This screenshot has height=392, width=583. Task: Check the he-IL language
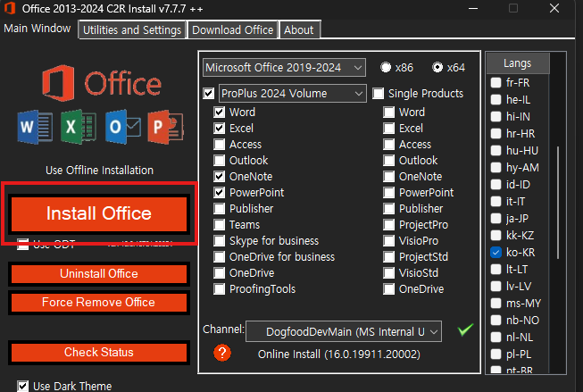(x=496, y=100)
